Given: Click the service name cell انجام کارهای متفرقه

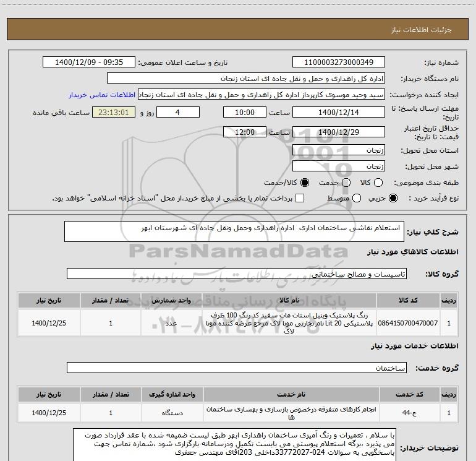Looking at the screenshot, I should tap(291, 413).
